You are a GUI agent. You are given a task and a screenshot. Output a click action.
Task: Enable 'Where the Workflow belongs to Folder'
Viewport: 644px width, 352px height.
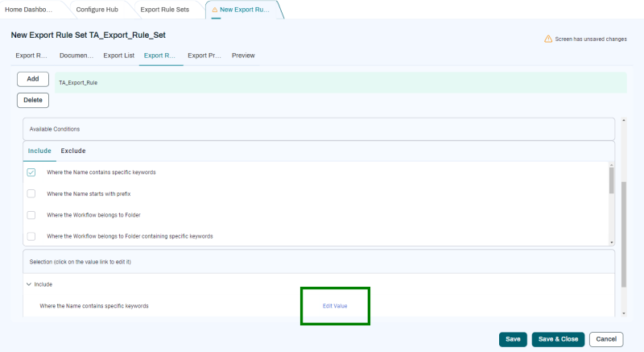(31, 215)
